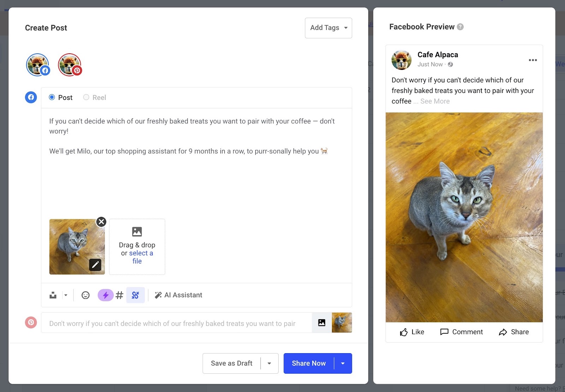565x392 pixels.
Task: Select the Post radio button
Action: point(52,97)
